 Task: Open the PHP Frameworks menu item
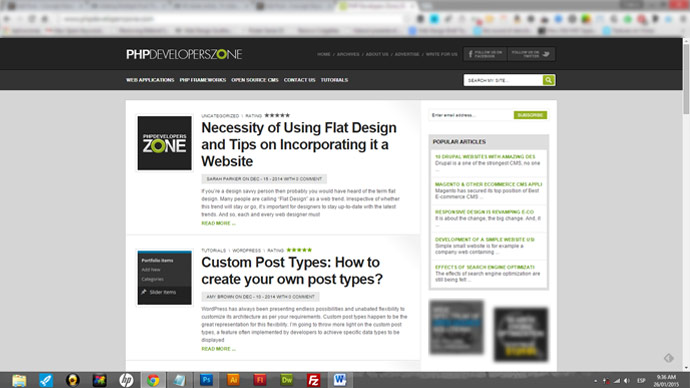coord(202,80)
